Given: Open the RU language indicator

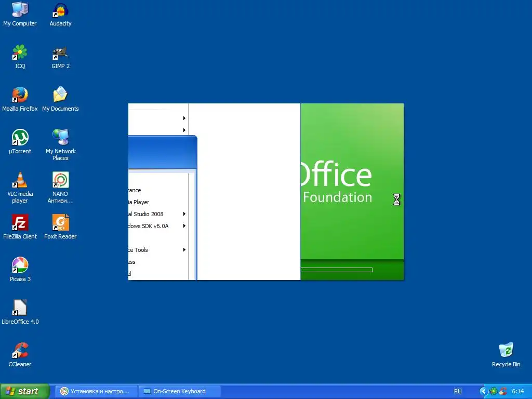Looking at the screenshot, I should [x=458, y=391].
